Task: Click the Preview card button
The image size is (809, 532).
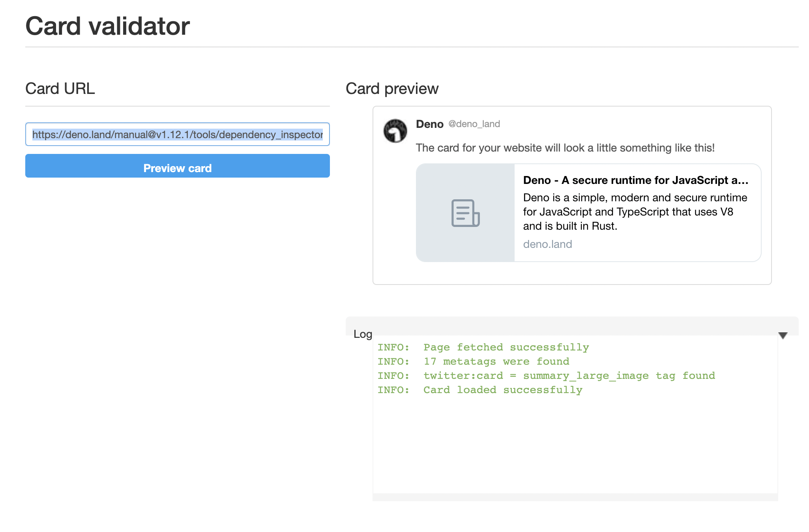Action: (178, 166)
